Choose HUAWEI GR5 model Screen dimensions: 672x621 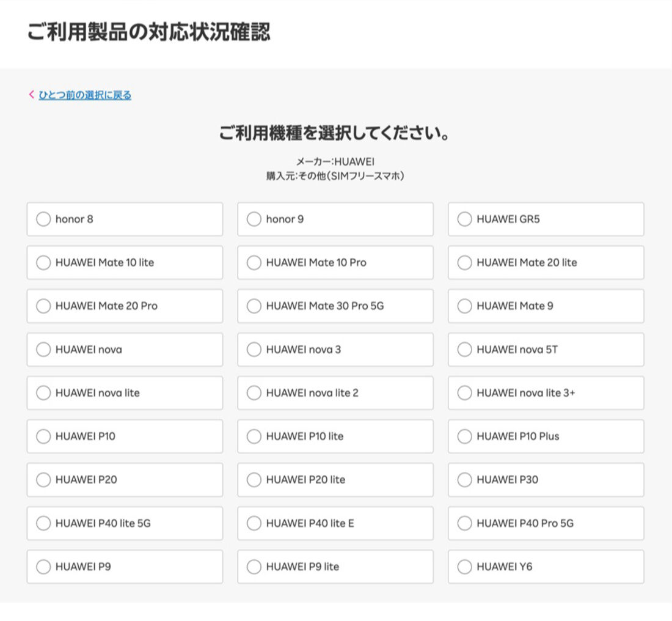click(x=546, y=219)
